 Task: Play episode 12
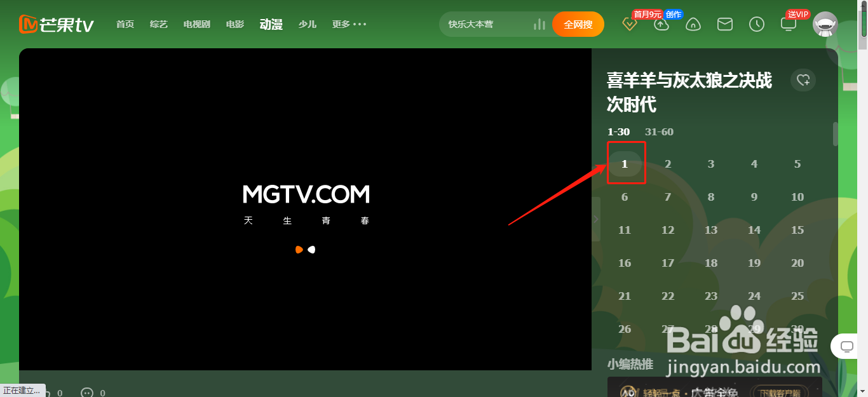click(x=668, y=230)
